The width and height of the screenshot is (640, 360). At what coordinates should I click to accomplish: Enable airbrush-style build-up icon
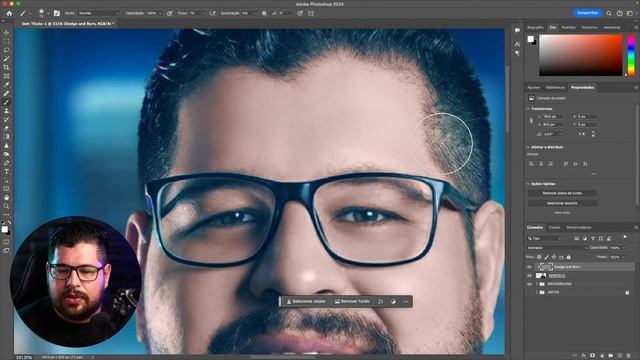click(x=213, y=13)
